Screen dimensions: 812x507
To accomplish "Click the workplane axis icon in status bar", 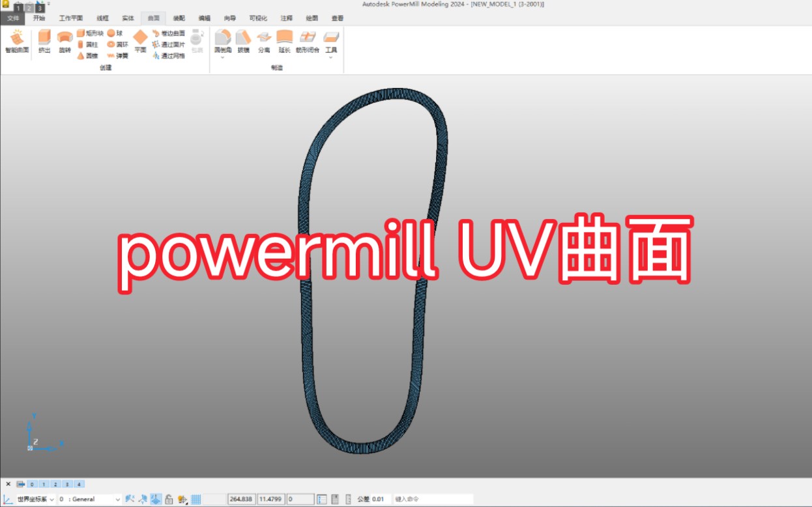I will pyautogui.click(x=8, y=499).
